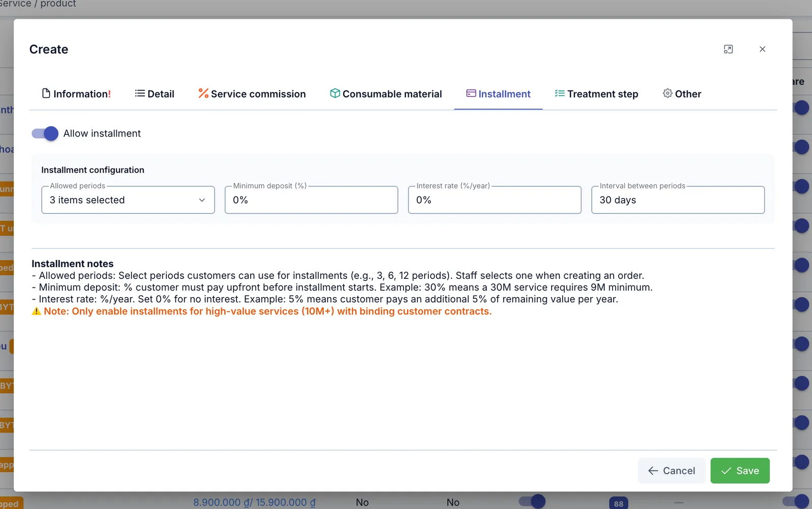Click the checklist icon beside Treatment step
812x509 pixels.
coord(560,93)
